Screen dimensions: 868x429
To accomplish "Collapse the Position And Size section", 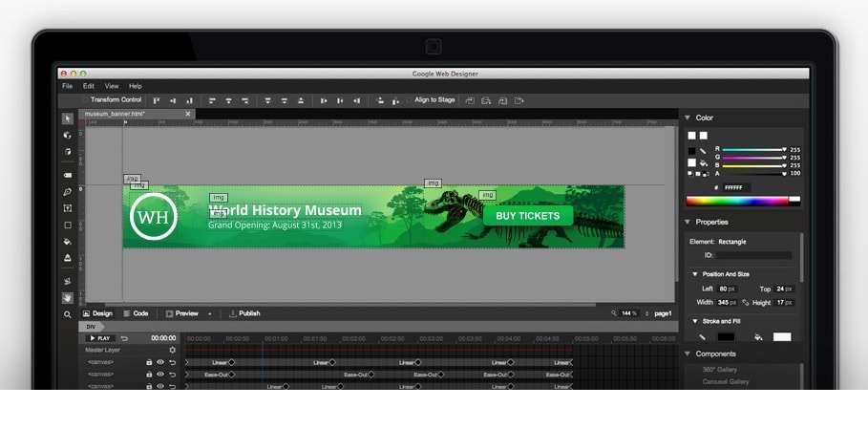I will coord(695,274).
